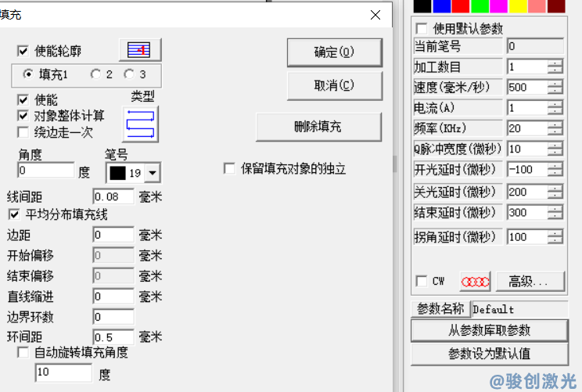
Task: Click the 删除填充 button
Action: (318, 127)
